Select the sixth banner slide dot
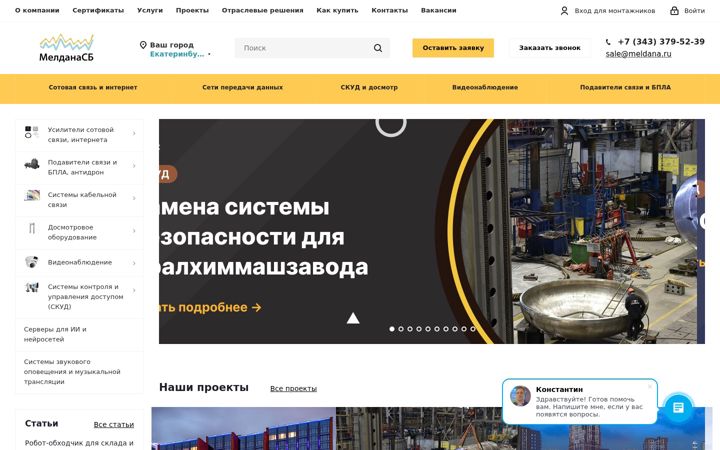 click(437, 329)
